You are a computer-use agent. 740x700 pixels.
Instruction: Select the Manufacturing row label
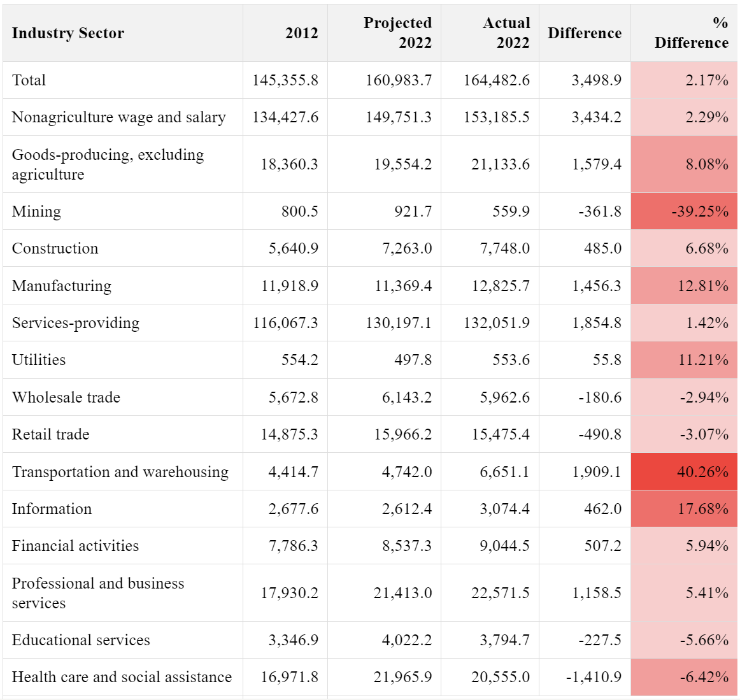click(x=62, y=286)
